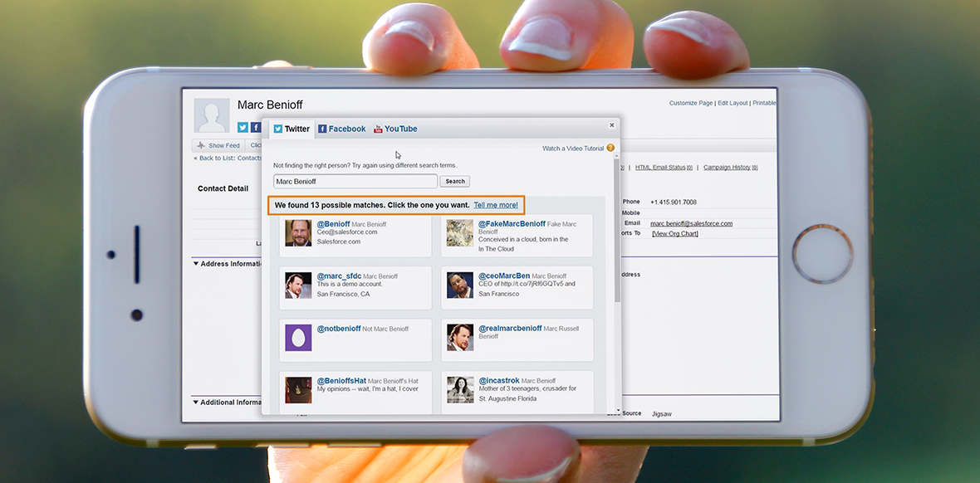The image size is (980, 483).
Task: Open the Twitter tab
Action: (x=292, y=129)
